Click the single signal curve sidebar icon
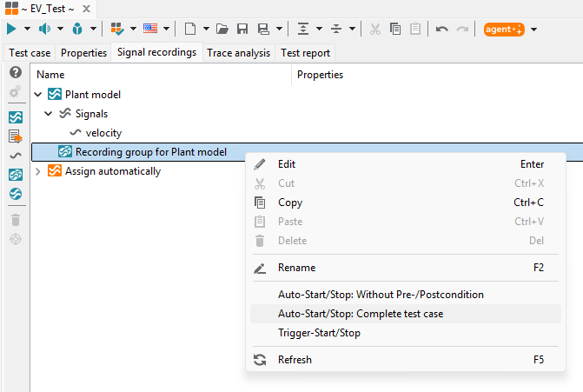 coord(16,156)
